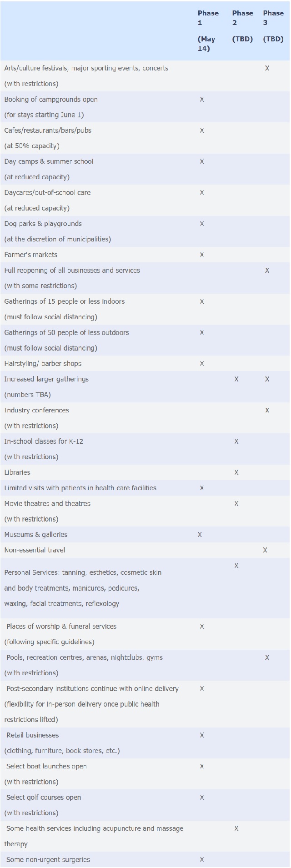Viewport: 291px width, 868px height.
Task: Click the 'Farmer's markets' row label
Action: point(31,255)
